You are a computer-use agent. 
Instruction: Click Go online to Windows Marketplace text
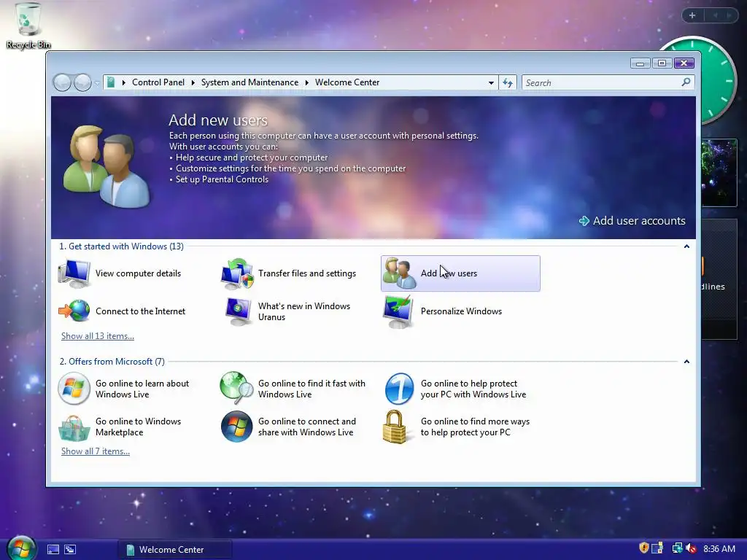pyautogui.click(x=138, y=427)
